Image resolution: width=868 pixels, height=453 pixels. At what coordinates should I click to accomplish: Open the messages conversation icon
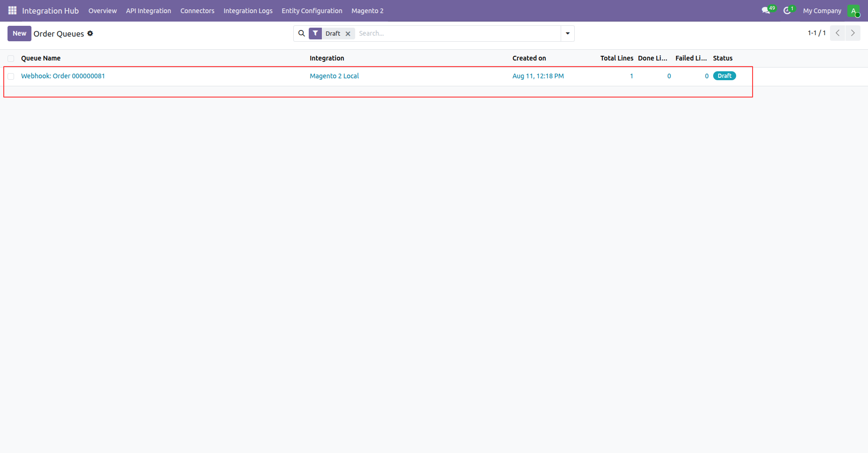tap(766, 10)
